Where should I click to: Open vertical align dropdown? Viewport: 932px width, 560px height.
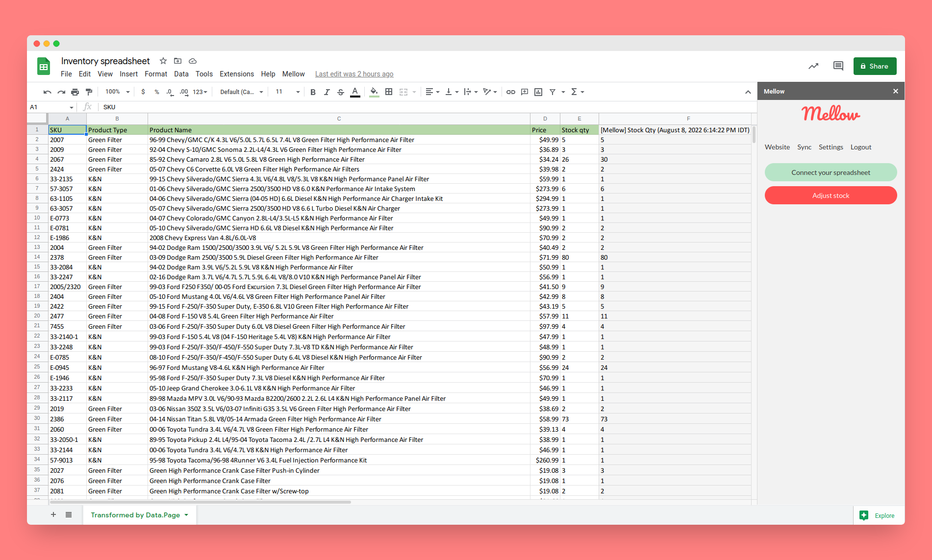pos(452,92)
